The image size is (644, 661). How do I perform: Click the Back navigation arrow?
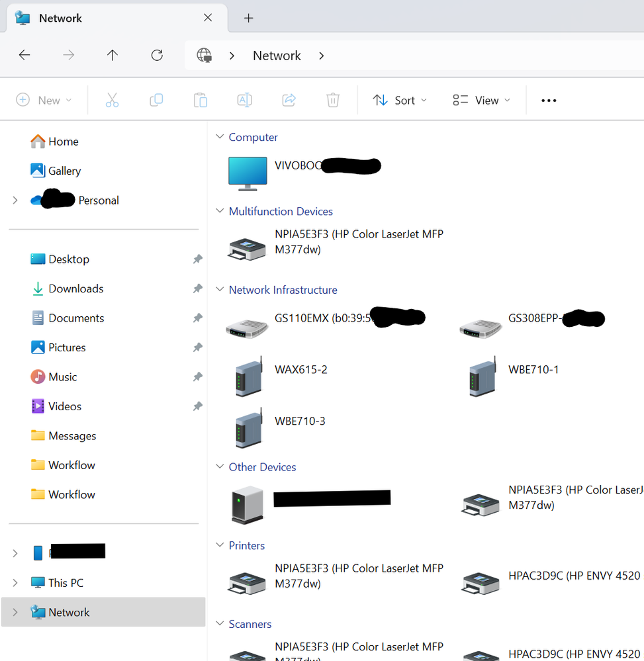(24, 56)
